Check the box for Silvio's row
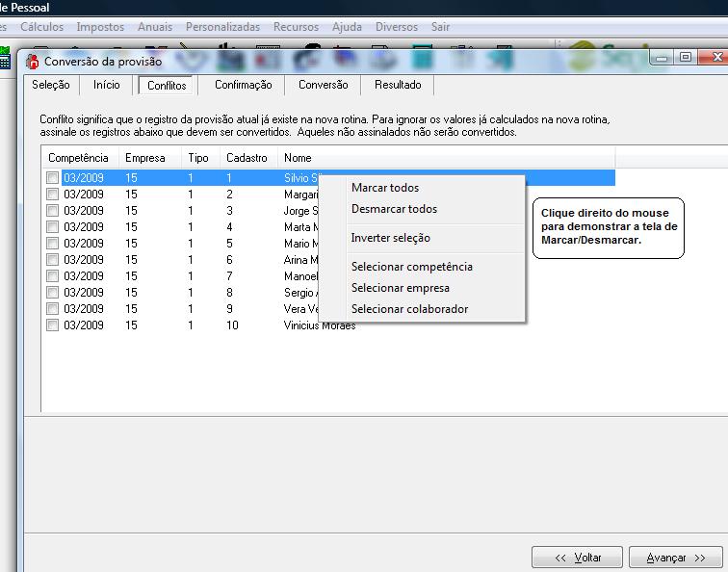The height and width of the screenshot is (572, 728). click(x=52, y=178)
